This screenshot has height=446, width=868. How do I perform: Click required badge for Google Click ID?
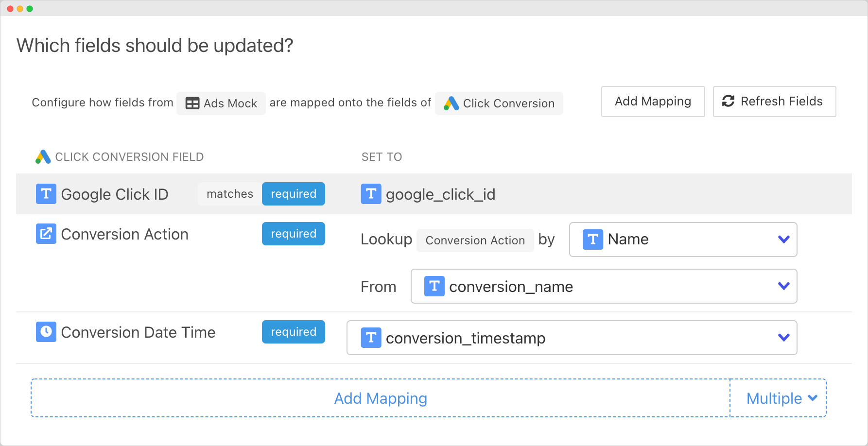293,194
